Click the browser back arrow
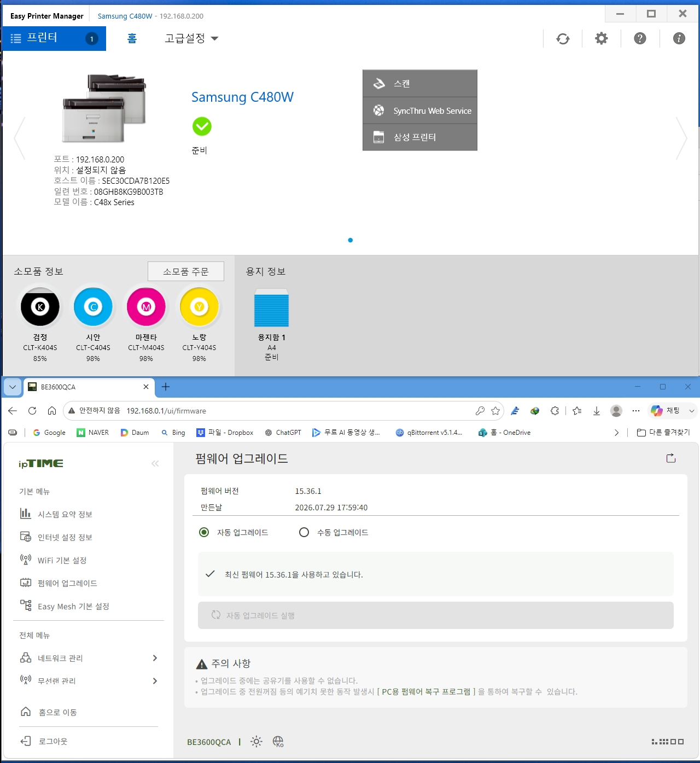 (x=13, y=411)
